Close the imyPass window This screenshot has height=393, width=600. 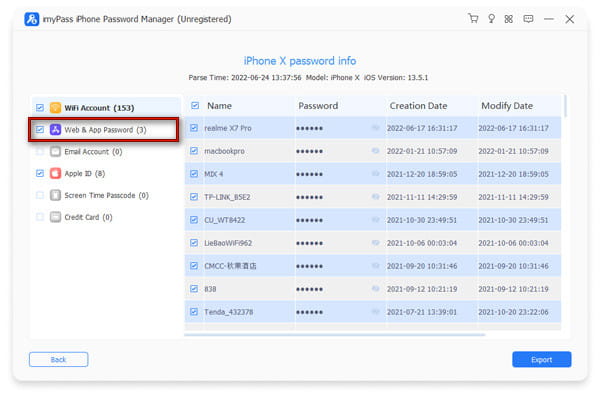pos(569,19)
